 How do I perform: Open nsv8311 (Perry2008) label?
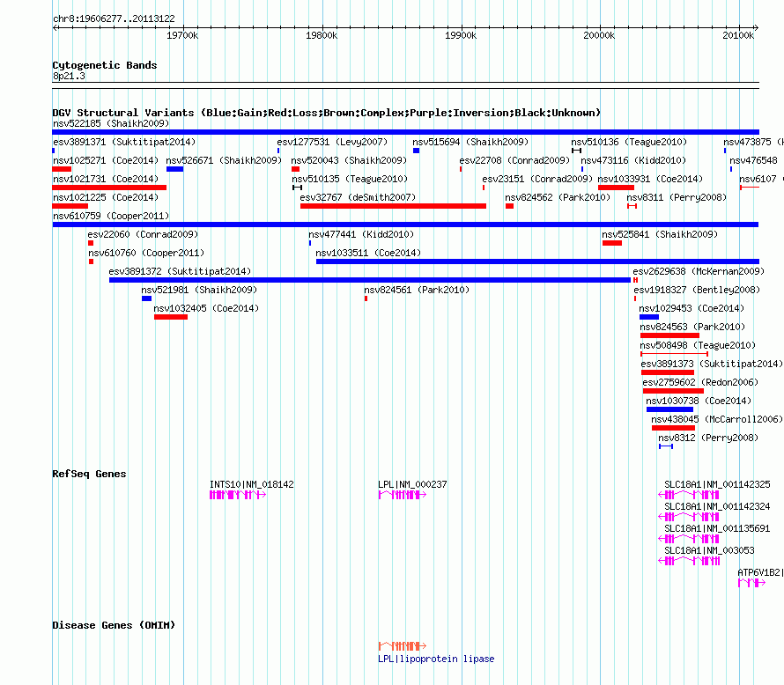click(677, 197)
